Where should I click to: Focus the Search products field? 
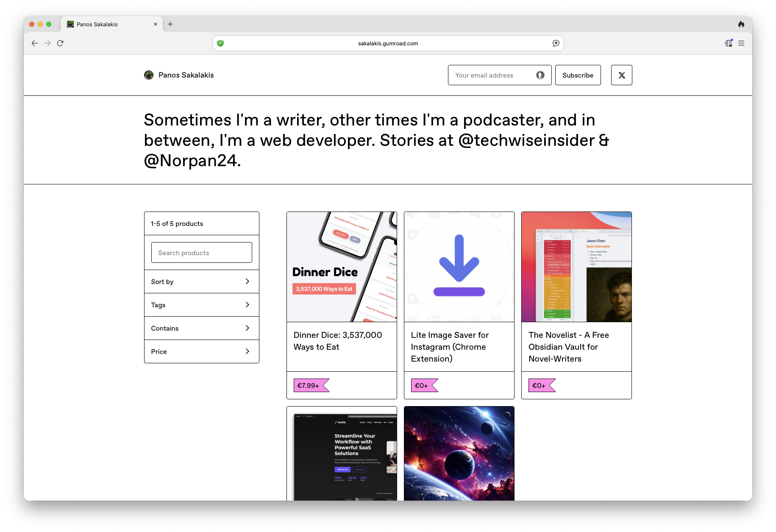click(x=201, y=253)
